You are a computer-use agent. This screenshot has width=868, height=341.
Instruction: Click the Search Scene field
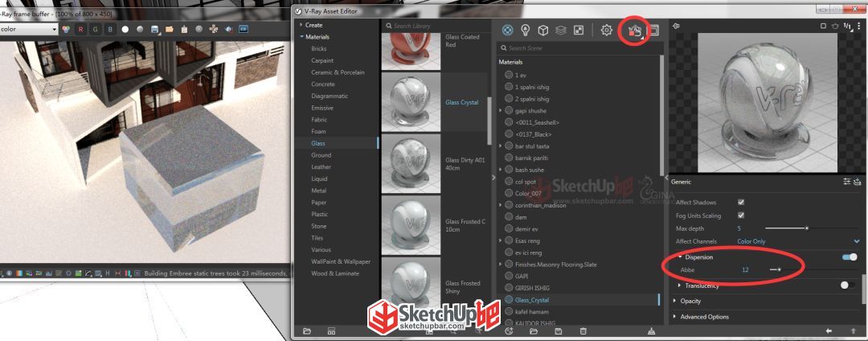[579, 48]
